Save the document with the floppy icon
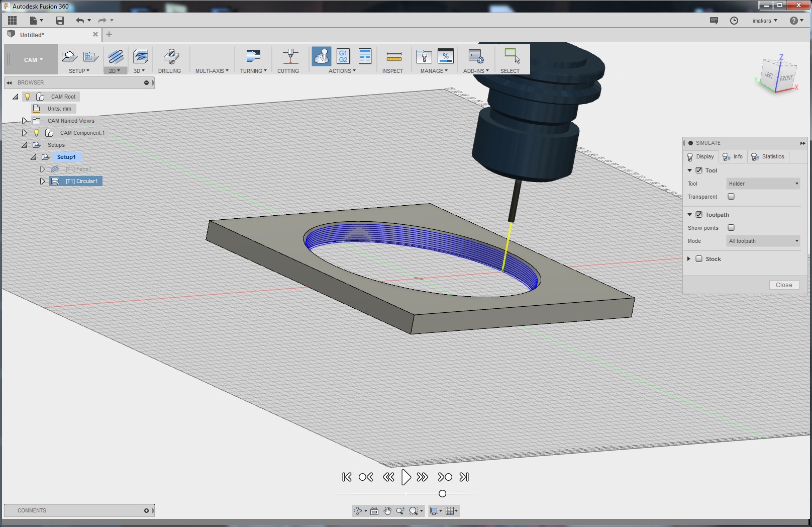812x527 pixels. click(60, 21)
